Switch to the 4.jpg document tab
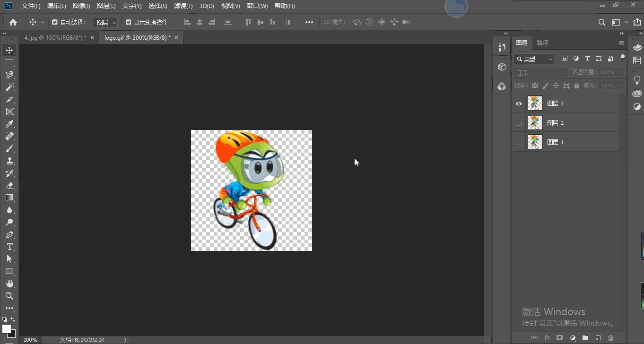Image resolution: width=644 pixels, height=344 pixels. [x=55, y=37]
